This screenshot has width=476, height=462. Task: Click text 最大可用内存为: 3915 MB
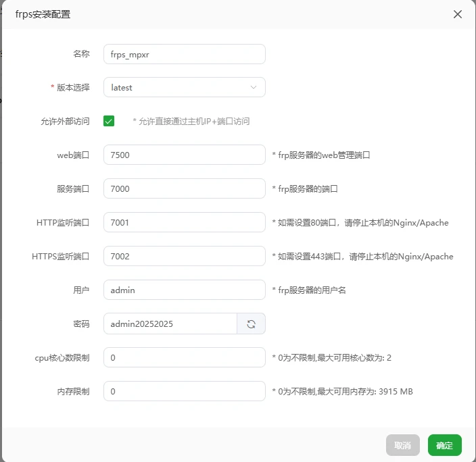[x=365, y=392]
